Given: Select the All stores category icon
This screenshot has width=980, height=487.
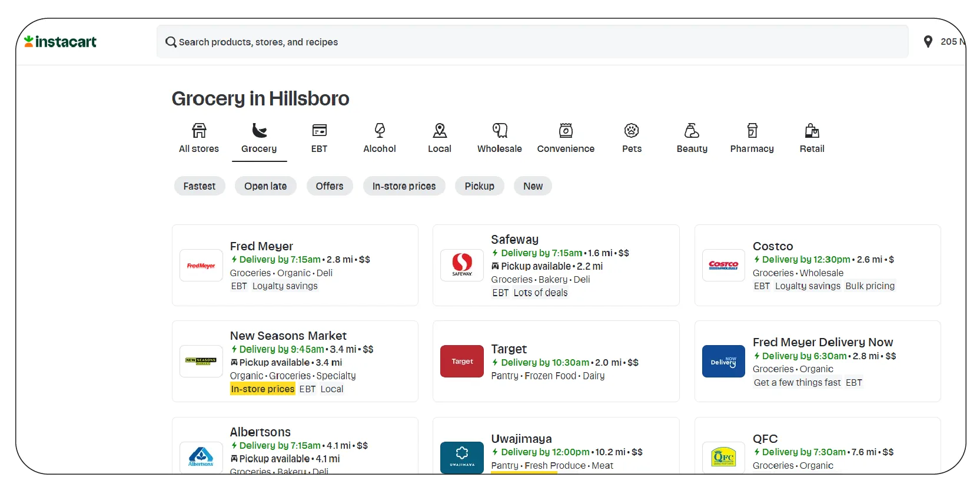Looking at the screenshot, I should (199, 130).
